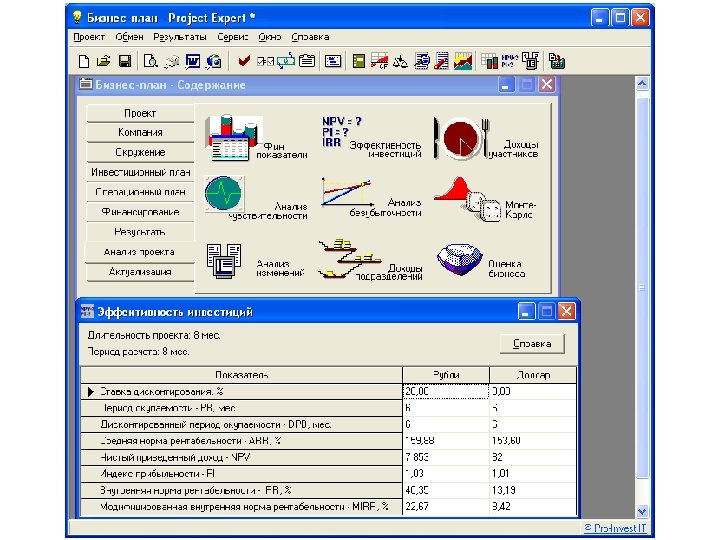
Task: Click the area chart graph toolbar icon
Action: tap(463, 61)
